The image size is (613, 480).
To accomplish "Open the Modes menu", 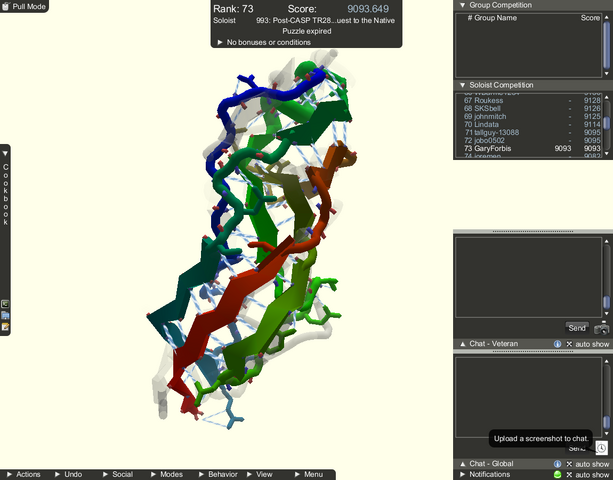I will pyautogui.click(x=167, y=474).
